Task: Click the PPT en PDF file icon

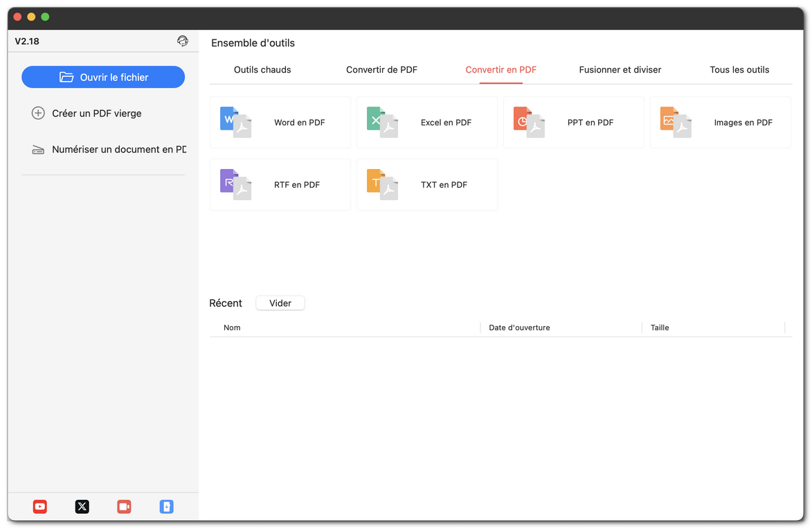Action: pos(529,123)
